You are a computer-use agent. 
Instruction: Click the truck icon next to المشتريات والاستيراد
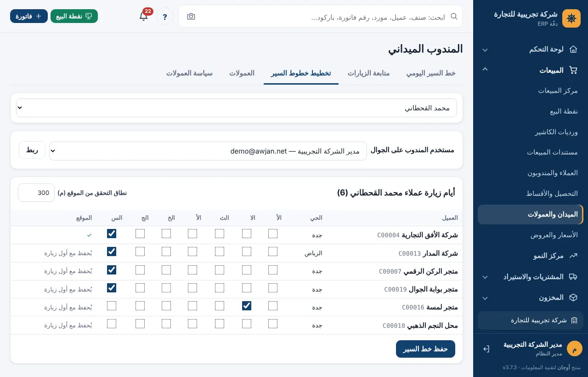point(573,277)
